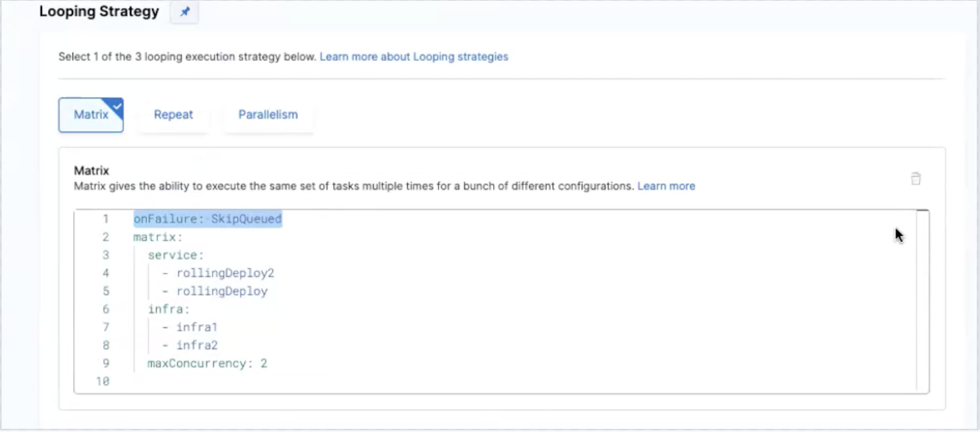This screenshot has width=980, height=432.
Task: Follow the Learn more link after Matrix description
Action: [666, 186]
